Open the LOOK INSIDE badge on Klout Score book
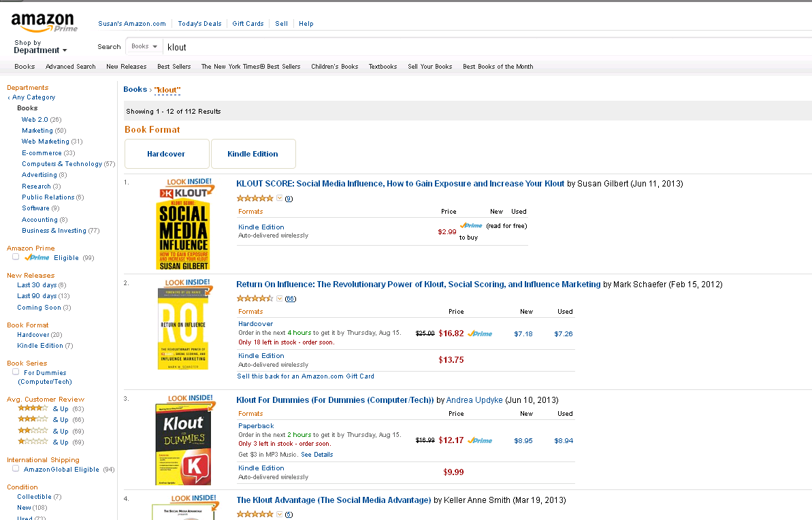This screenshot has width=812, height=520. 189,182
